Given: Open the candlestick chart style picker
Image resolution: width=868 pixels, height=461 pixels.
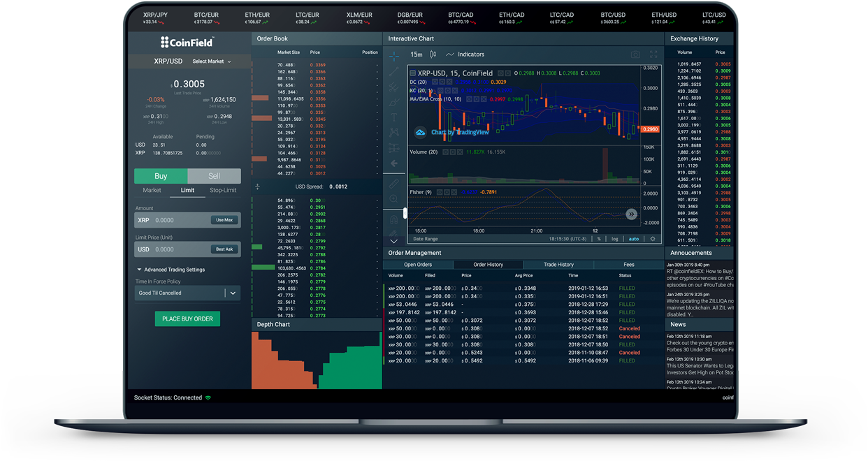Looking at the screenshot, I should [433, 54].
